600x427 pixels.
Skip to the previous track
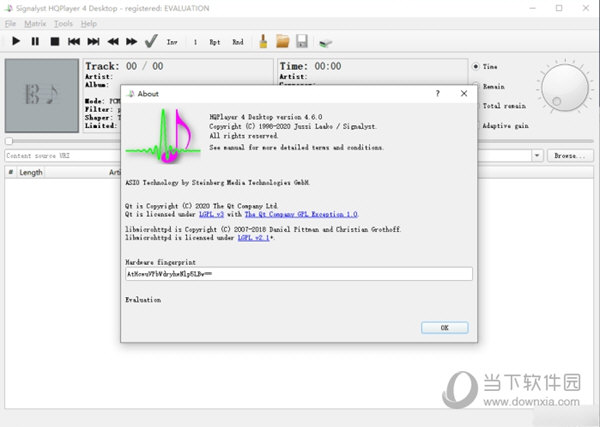pyautogui.click(x=74, y=41)
